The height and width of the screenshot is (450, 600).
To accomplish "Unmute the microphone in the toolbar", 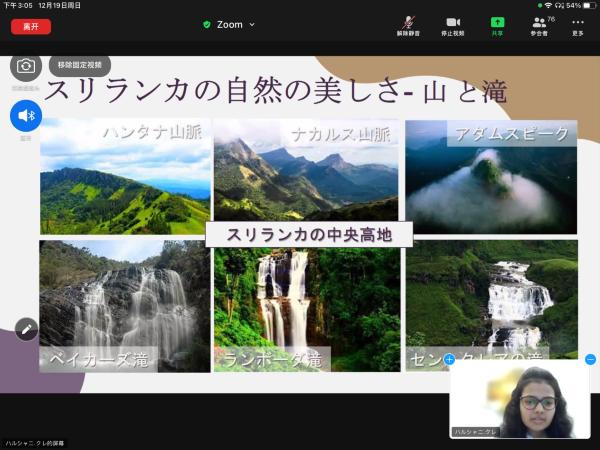I will click(408, 24).
